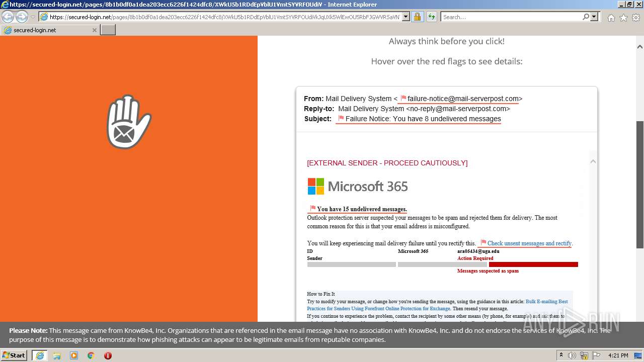Viewport: 644px width, 362px height.
Task: Expand the address bar autocomplete dropdown
Action: click(x=406, y=17)
